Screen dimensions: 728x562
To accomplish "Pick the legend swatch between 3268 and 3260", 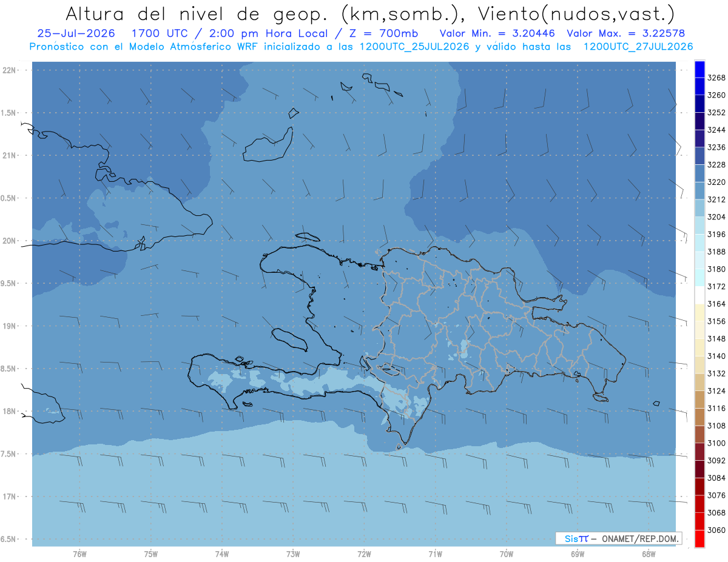I will pos(699,87).
